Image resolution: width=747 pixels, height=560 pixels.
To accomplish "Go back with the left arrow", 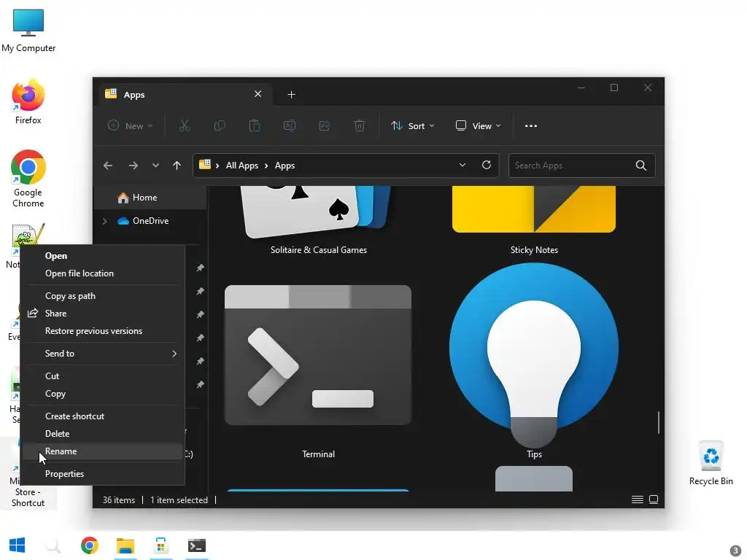I will (x=108, y=166).
